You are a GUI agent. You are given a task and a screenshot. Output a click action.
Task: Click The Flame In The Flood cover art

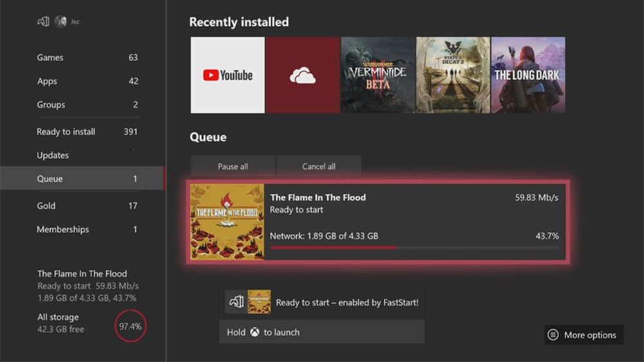(x=227, y=222)
